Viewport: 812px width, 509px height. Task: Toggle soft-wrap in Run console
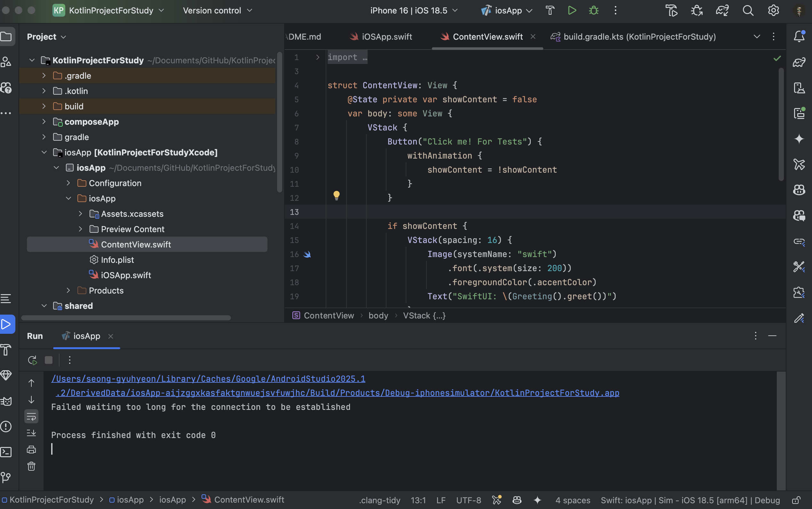point(31,417)
